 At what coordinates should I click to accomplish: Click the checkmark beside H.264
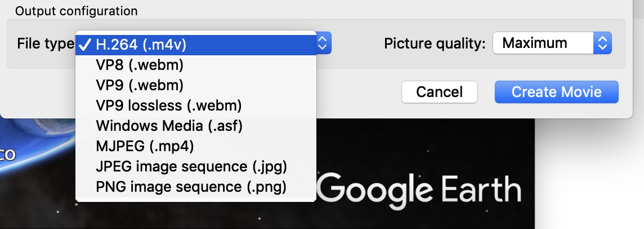(85, 44)
